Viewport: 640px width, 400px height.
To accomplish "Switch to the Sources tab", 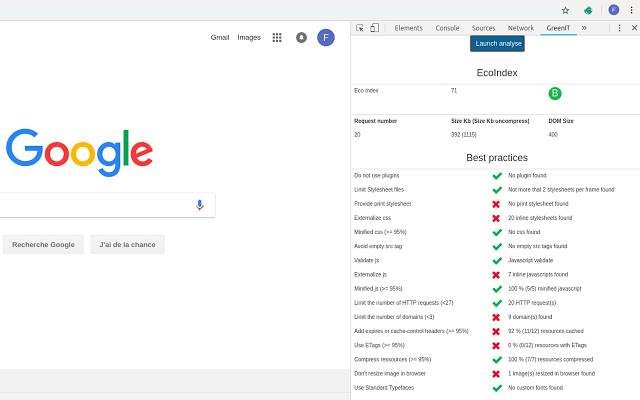I will click(483, 28).
